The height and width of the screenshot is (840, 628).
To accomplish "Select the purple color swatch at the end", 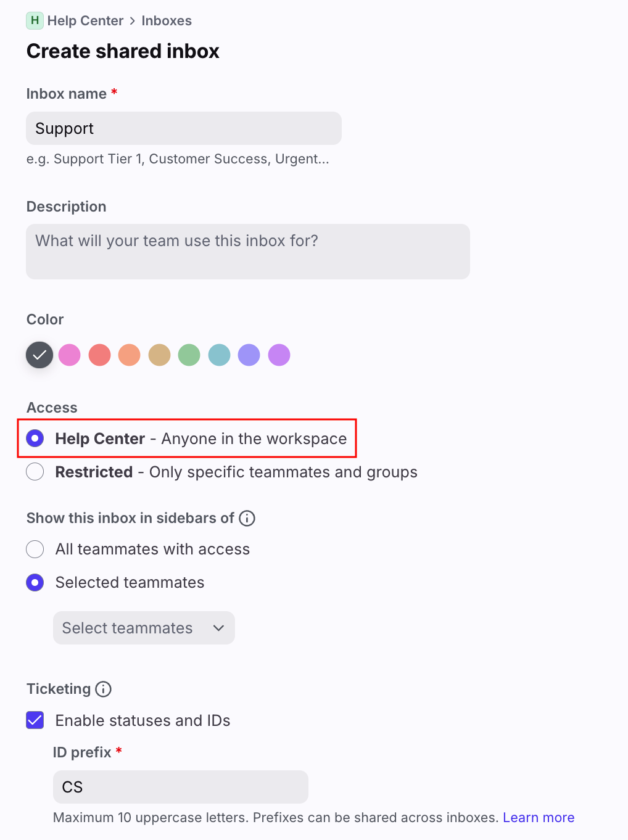I will (279, 355).
